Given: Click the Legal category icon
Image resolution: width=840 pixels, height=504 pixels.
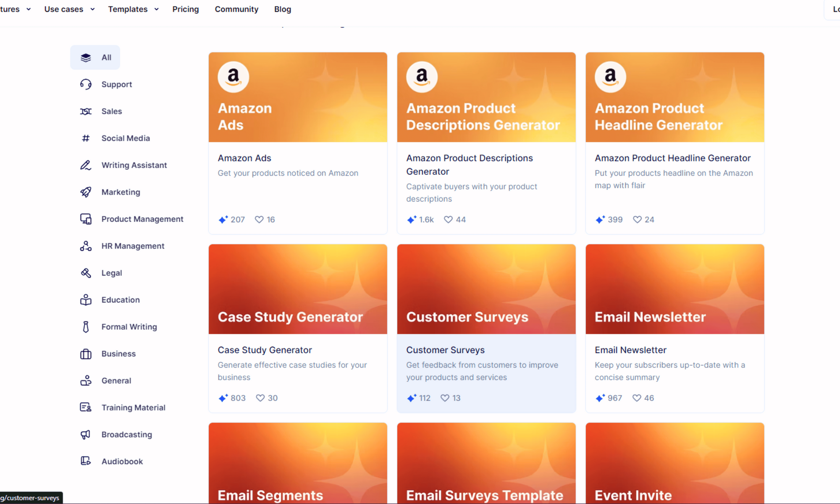Looking at the screenshot, I should (86, 273).
